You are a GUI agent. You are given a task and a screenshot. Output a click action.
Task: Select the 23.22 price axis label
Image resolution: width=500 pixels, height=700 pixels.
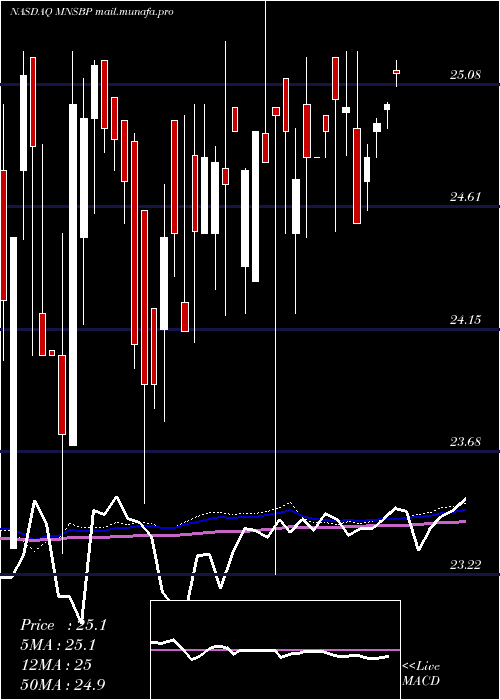pos(465,565)
